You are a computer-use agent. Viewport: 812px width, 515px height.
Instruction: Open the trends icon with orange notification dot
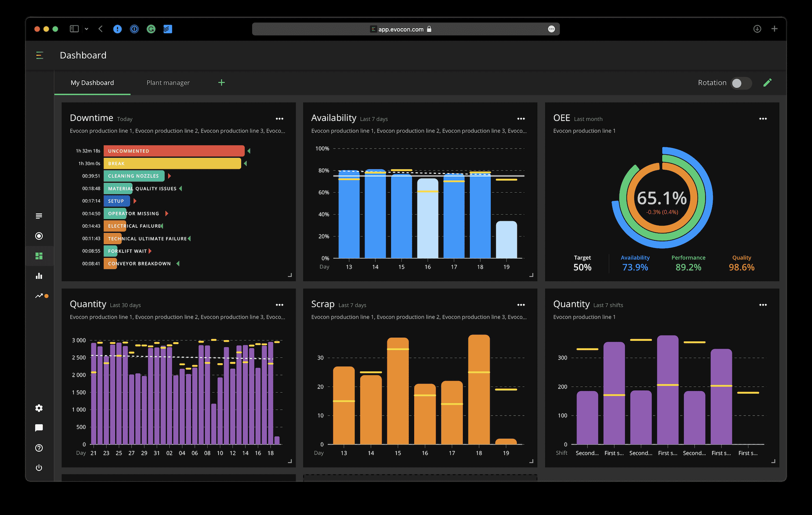pyautogui.click(x=39, y=296)
